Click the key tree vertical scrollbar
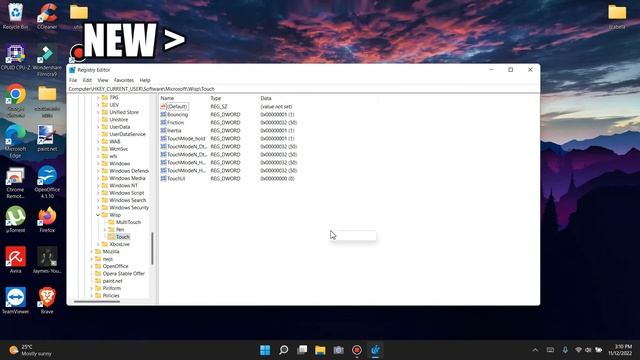640x360 pixels. (x=152, y=248)
